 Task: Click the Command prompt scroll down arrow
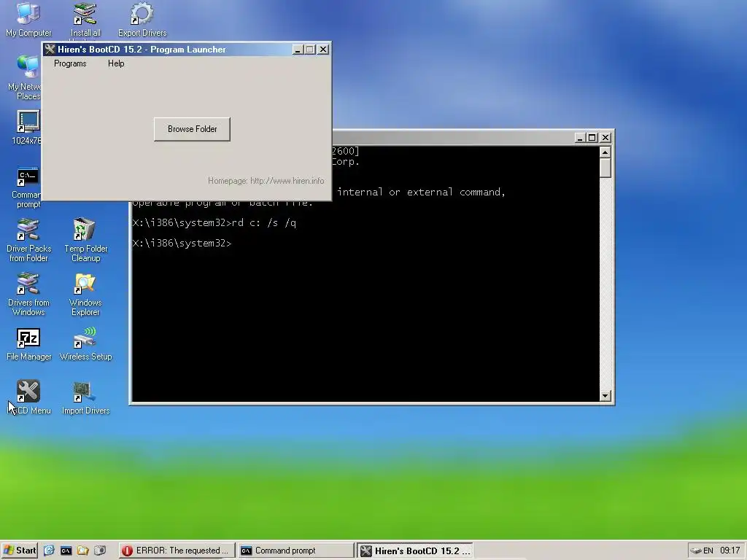[x=605, y=396]
